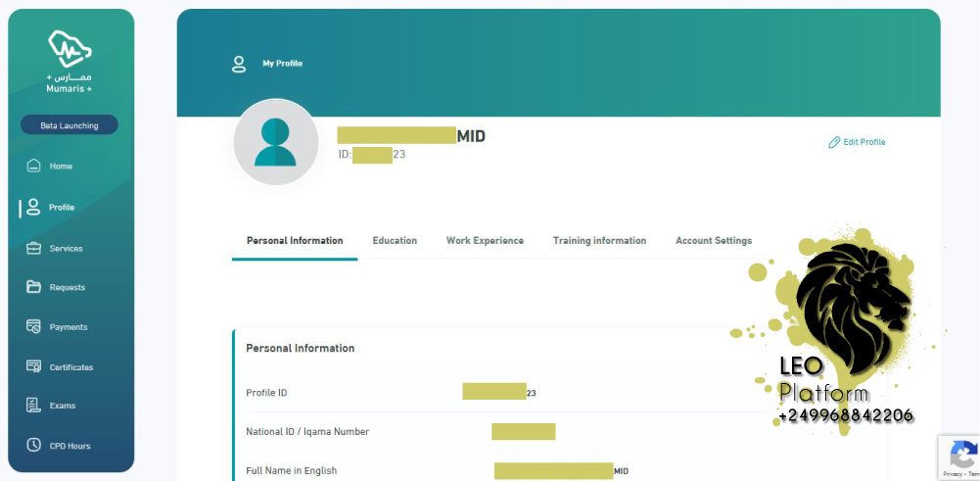Open Payments using its sidebar icon
The image size is (980, 481).
click(33, 326)
